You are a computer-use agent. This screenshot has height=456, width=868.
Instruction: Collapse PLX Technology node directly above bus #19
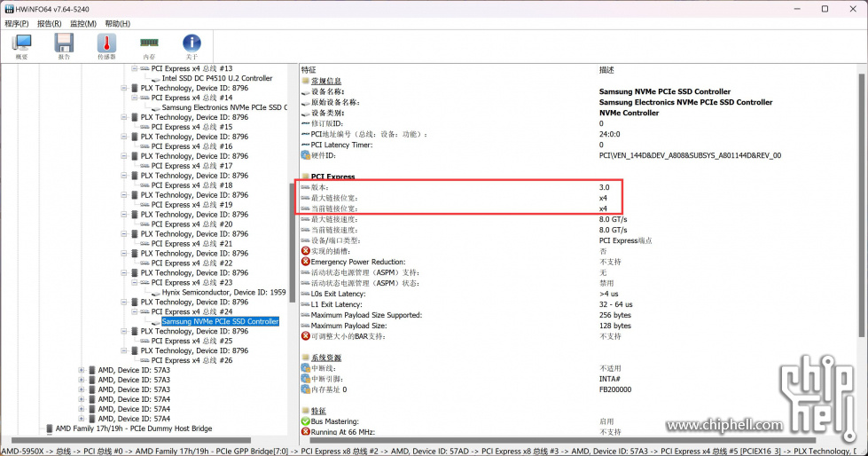coord(123,195)
